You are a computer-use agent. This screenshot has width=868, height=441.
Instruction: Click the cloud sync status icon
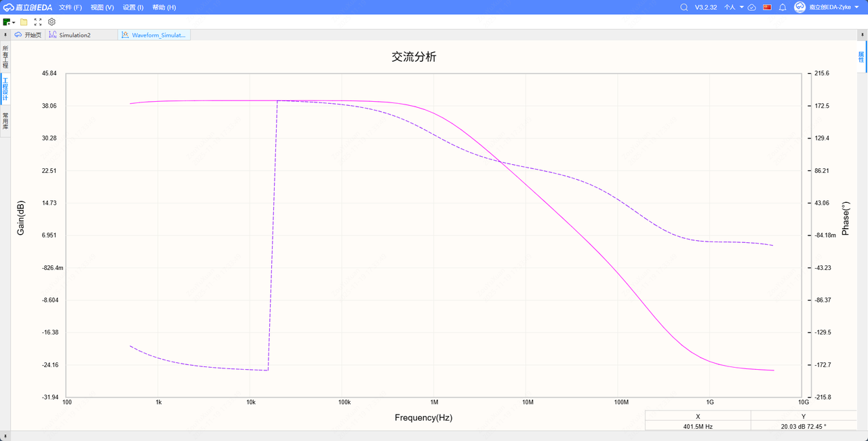(x=751, y=7)
